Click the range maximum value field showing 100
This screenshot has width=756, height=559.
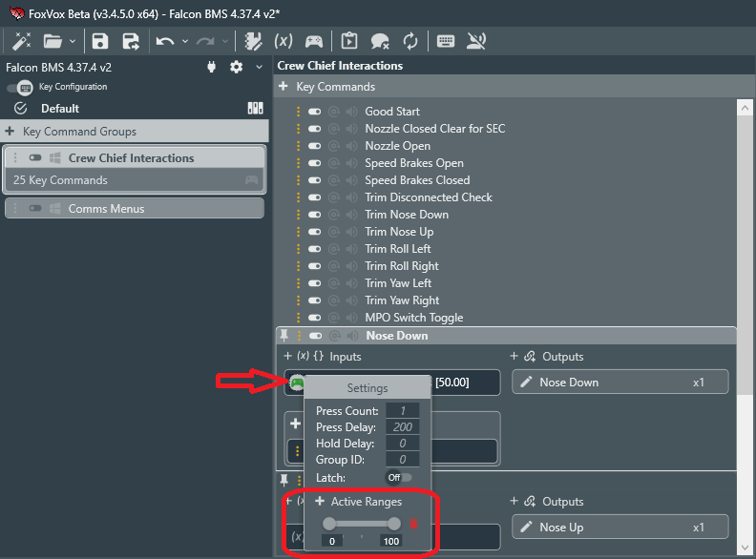(x=391, y=541)
